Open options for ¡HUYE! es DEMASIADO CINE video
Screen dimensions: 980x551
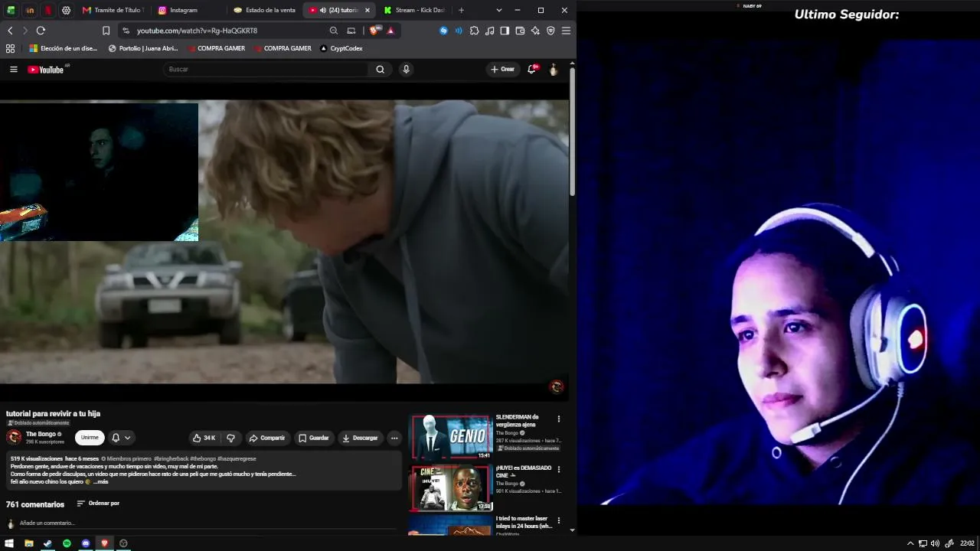pyautogui.click(x=559, y=469)
